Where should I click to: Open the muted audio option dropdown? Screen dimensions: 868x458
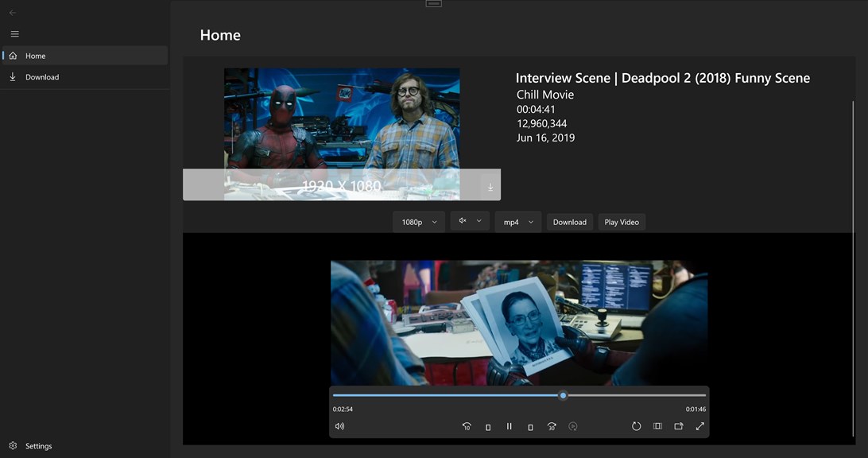click(x=470, y=221)
